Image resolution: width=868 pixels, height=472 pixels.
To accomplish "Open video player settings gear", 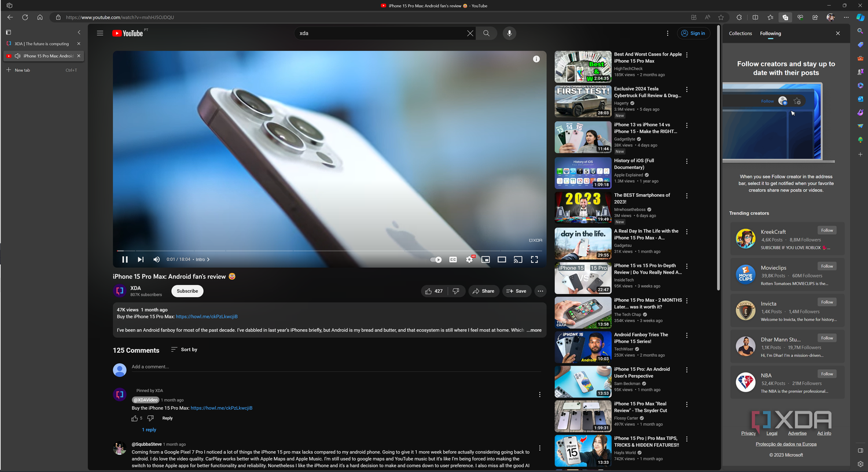I will point(469,260).
